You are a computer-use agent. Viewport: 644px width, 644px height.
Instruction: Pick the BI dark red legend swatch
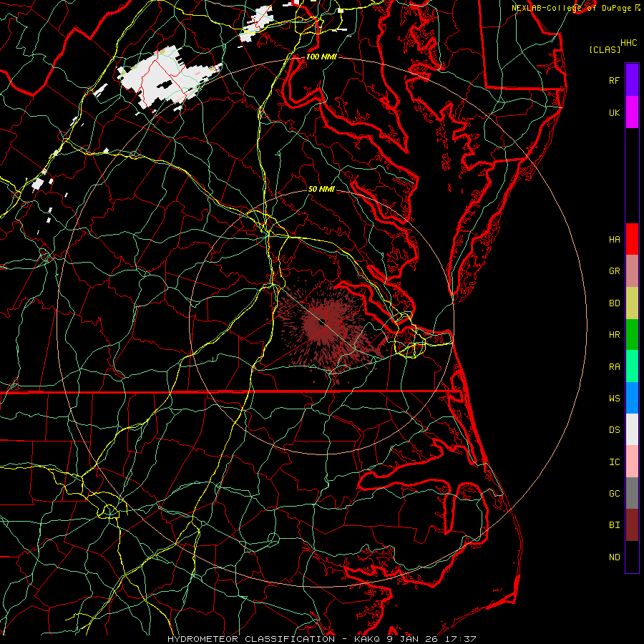tap(632, 525)
